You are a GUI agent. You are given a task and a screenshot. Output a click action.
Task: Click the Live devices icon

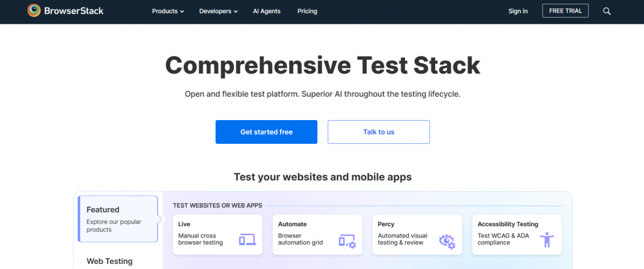click(x=247, y=239)
